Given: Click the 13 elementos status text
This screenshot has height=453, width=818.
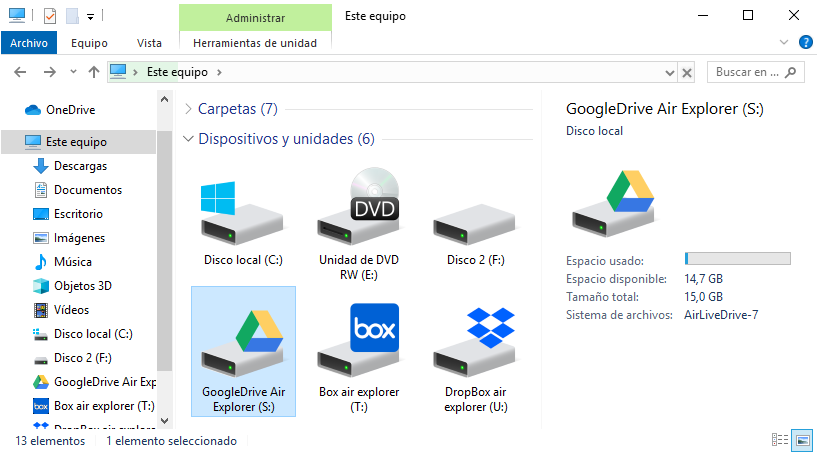Looking at the screenshot, I should (x=50, y=441).
